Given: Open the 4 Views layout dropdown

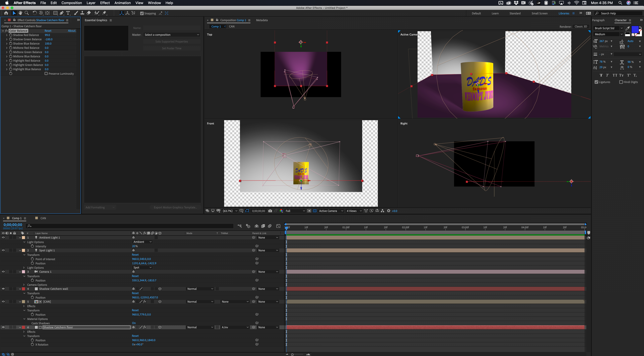Looking at the screenshot, I should 354,211.
